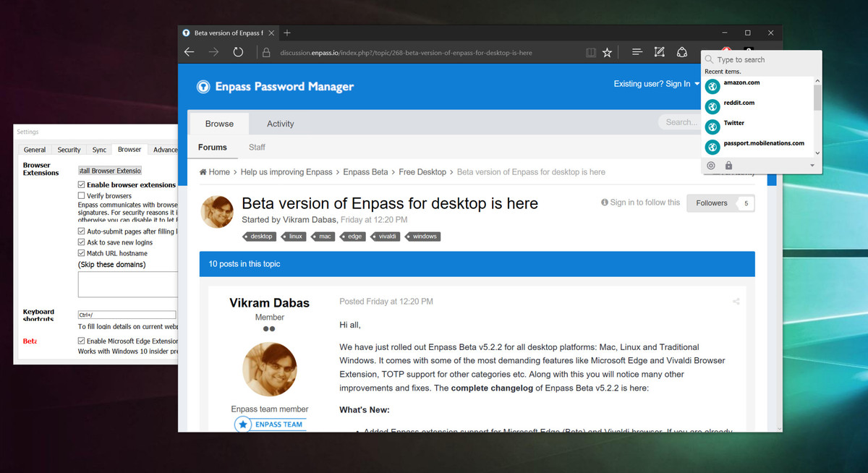Viewport: 868px width, 473px height.
Task: Open the Free Desktop breadcrumb link
Action: [422, 172]
